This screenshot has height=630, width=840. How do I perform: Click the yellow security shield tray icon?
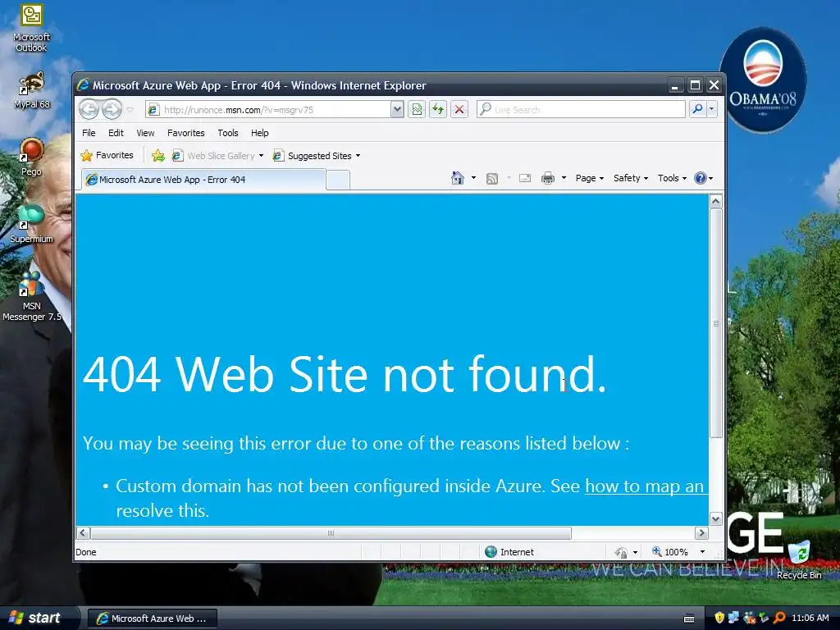[719, 618]
